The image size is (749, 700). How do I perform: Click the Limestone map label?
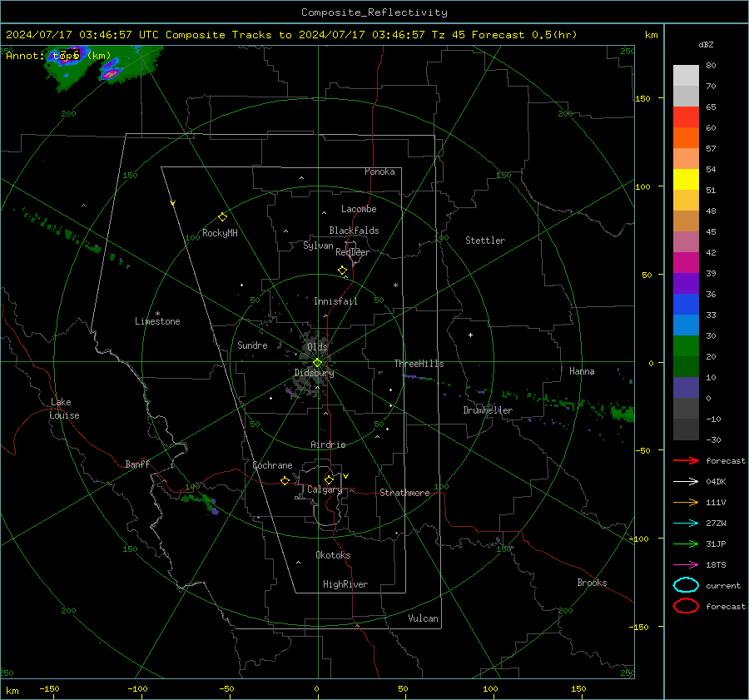157,321
